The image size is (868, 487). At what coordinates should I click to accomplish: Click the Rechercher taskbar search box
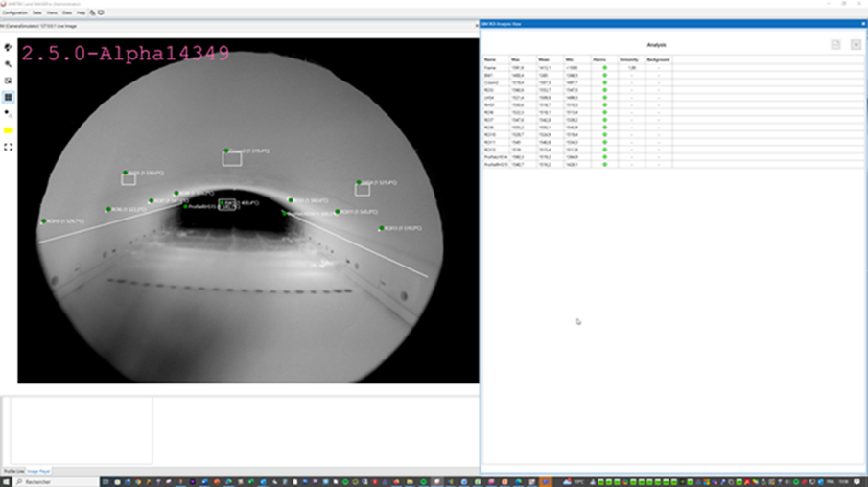point(56,482)
